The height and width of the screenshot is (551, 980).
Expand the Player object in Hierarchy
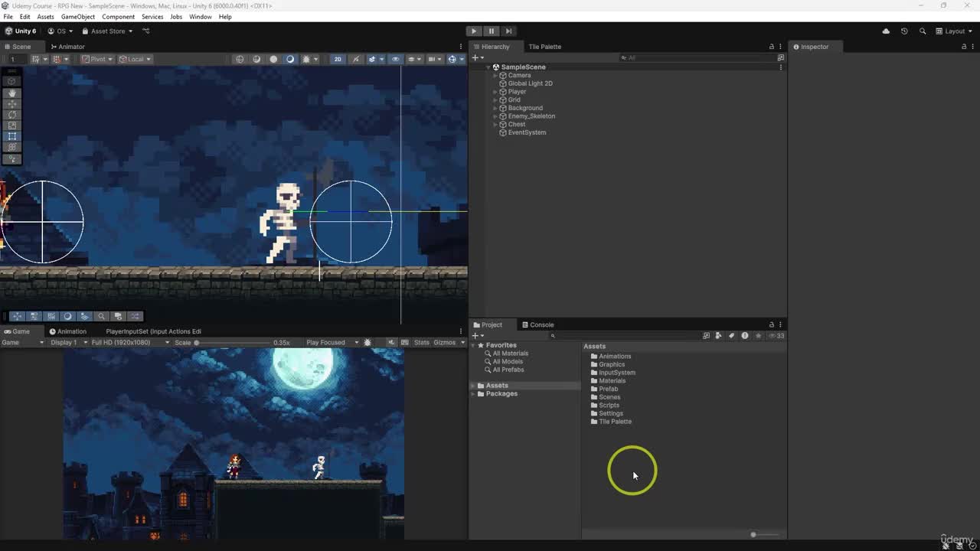coord(495,92)
